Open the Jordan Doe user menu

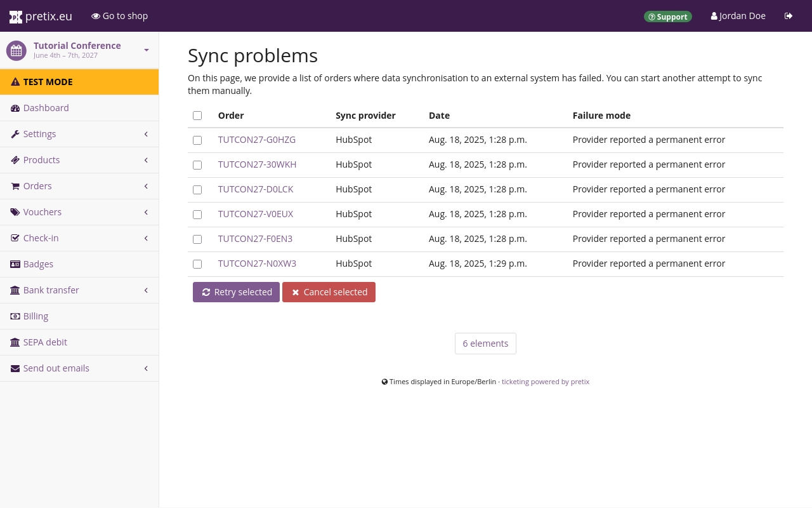738,16
